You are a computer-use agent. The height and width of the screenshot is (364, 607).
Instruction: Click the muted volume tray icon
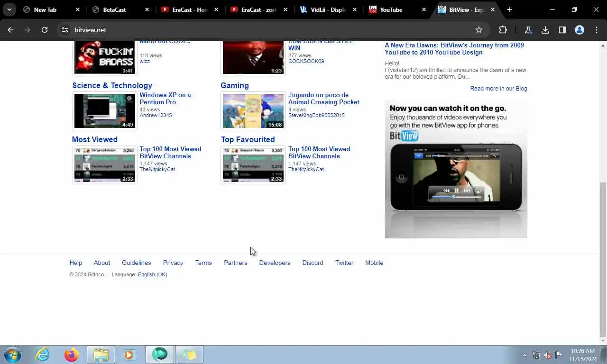point(548,355)
